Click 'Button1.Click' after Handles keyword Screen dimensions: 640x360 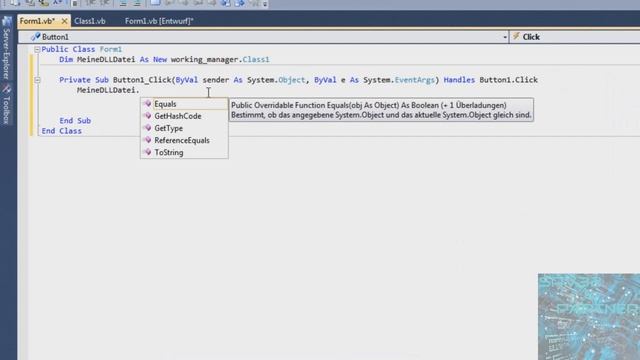509,80
